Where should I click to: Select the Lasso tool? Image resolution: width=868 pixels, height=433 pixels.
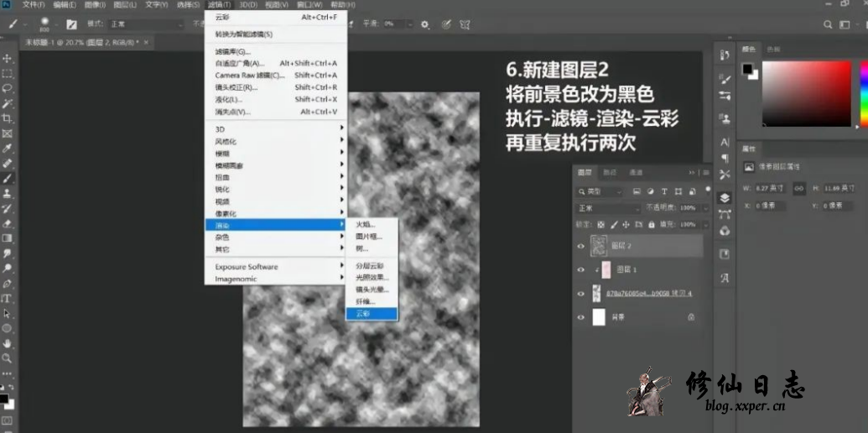click(x=8, y=88)
